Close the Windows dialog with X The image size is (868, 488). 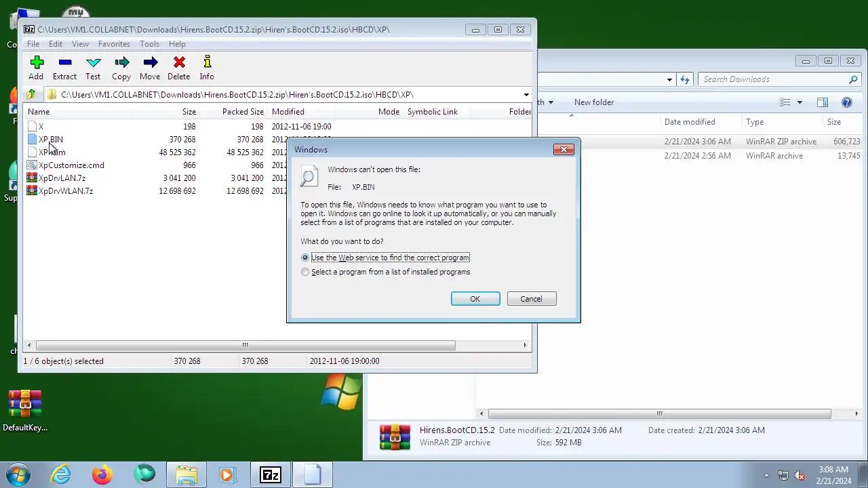pos(564,149)
